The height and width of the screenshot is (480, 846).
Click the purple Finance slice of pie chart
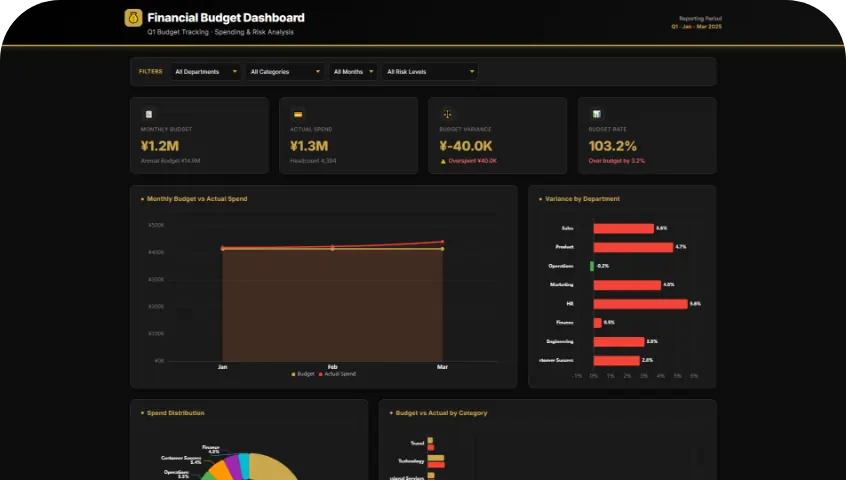coord(233,466)
